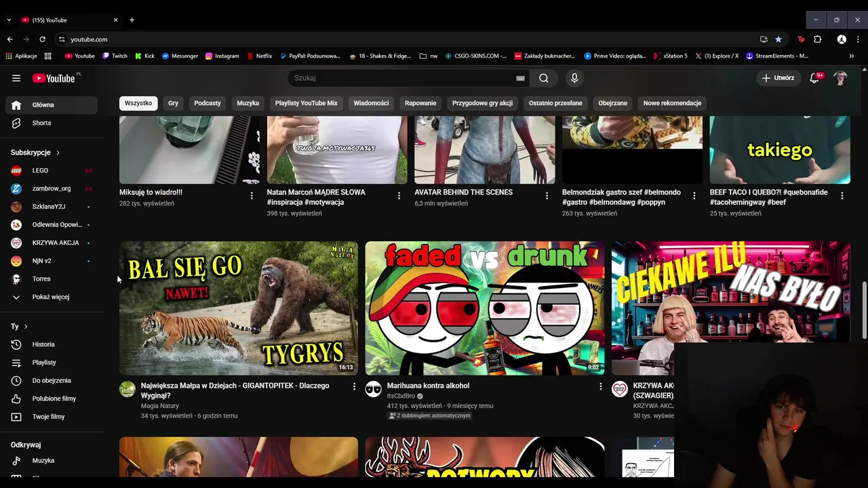Expand Pokaż więcej subscriptions

(52, 297)
